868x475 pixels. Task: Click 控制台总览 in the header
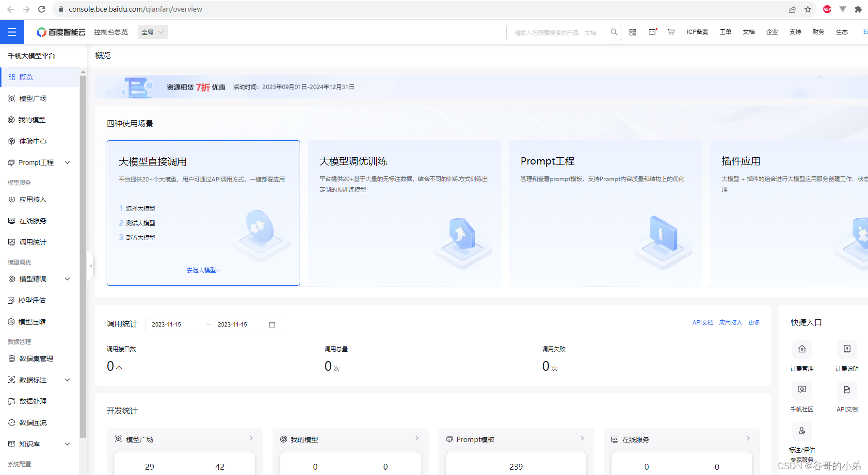point(111,32)
